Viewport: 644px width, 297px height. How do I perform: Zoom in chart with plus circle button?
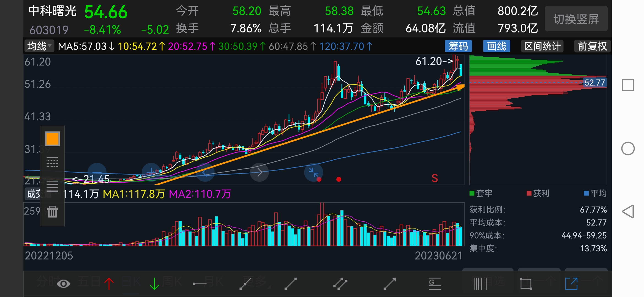point(151,172)
